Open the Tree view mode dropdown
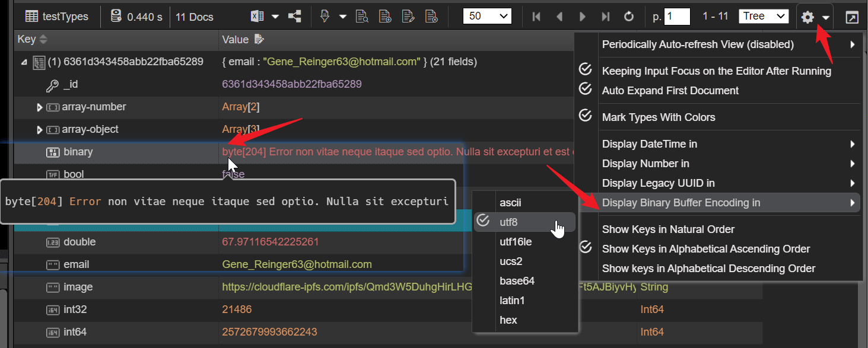 tap(763, 17)
